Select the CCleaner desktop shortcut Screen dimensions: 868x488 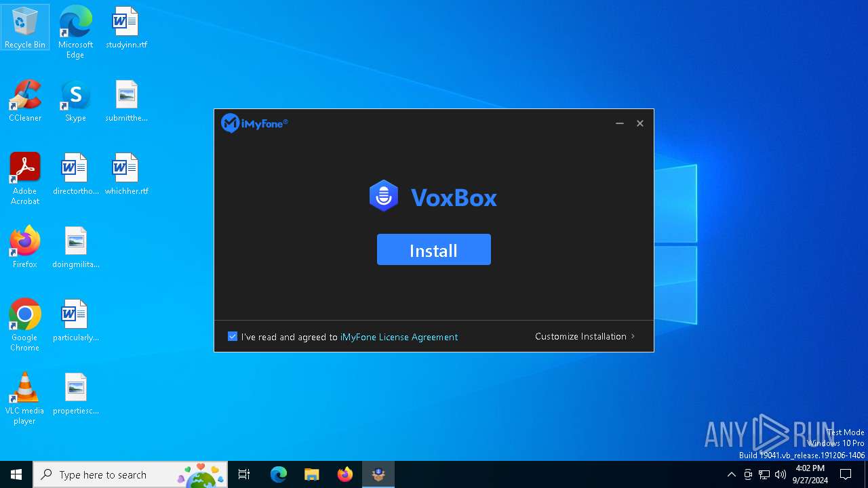pyautogui.click(x=25, y=101)
